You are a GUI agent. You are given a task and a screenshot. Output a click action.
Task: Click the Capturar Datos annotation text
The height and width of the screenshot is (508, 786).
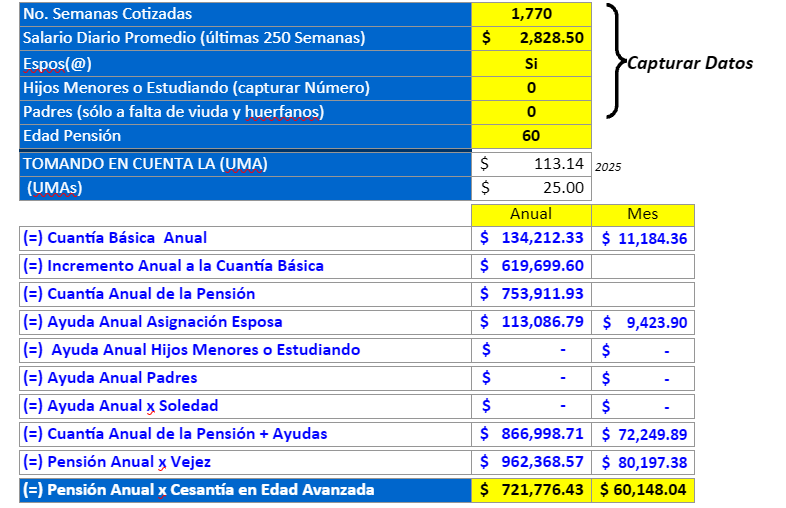[x=689, y=63]
